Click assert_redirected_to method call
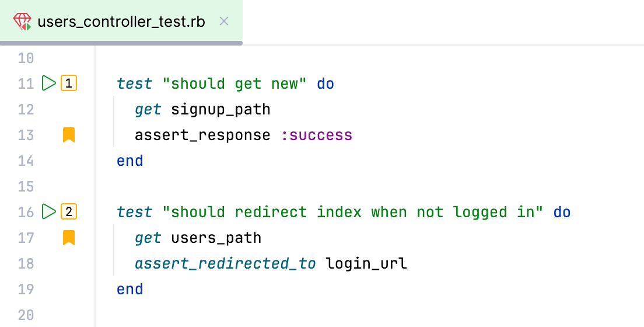Image resolution: width=644 pixels, height=327 pixels. click(225, 263)
